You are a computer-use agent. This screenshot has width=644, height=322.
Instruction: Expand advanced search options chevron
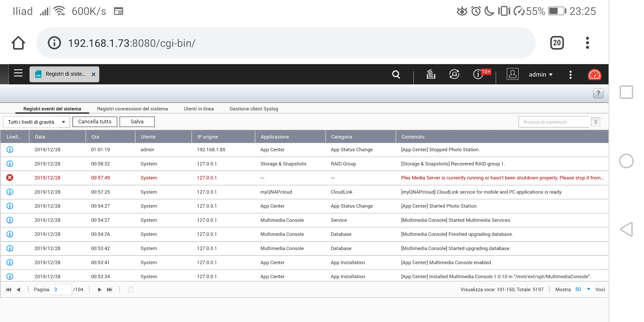click(595, 122)
